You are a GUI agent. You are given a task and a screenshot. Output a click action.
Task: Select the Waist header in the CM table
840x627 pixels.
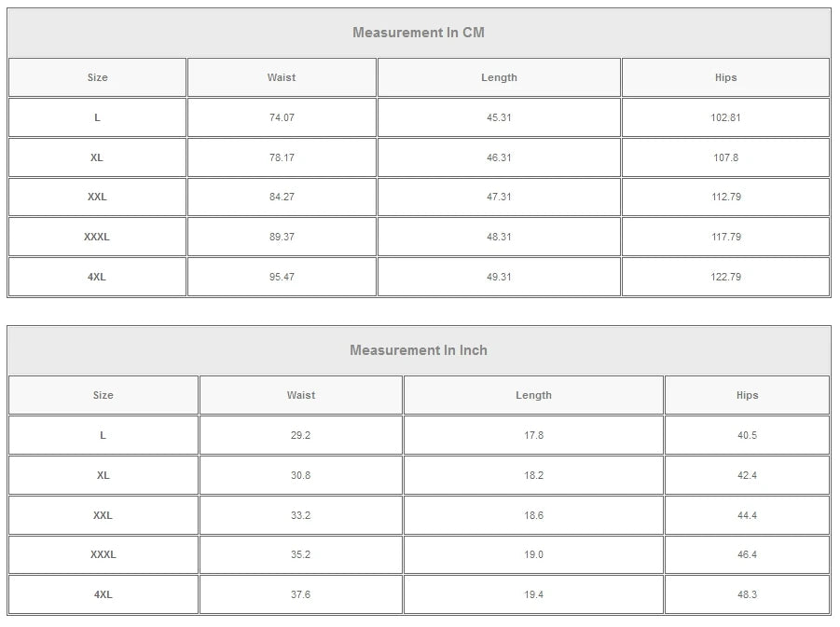282,77
